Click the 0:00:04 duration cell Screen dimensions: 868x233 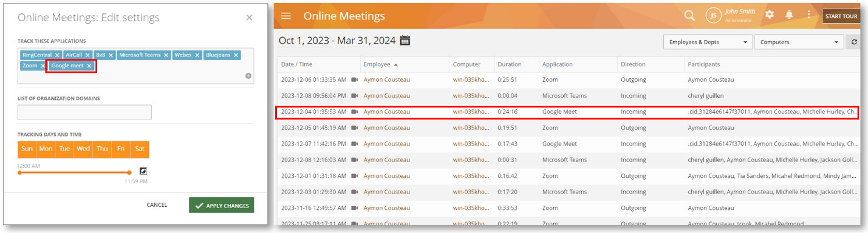pos(507,96)
